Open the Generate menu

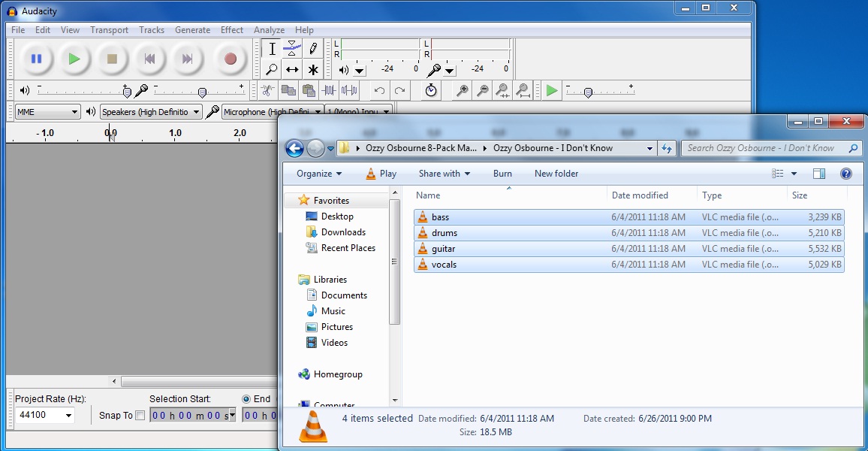192,30
